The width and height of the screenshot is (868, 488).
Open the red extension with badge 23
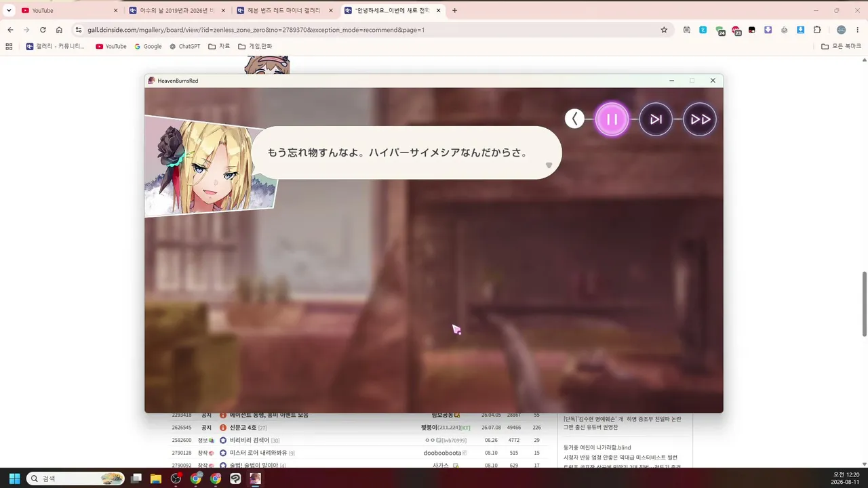click(x=736, y=30)
